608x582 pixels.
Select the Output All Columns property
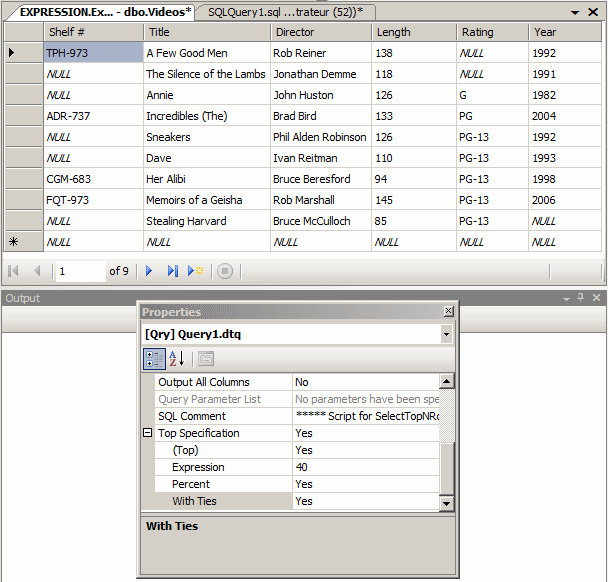click(297, 382)
